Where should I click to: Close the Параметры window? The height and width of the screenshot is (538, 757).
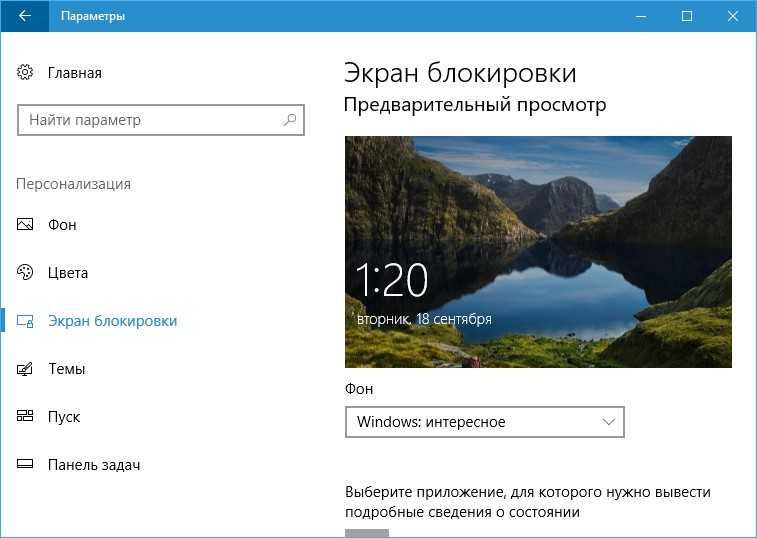coord(732,16)
